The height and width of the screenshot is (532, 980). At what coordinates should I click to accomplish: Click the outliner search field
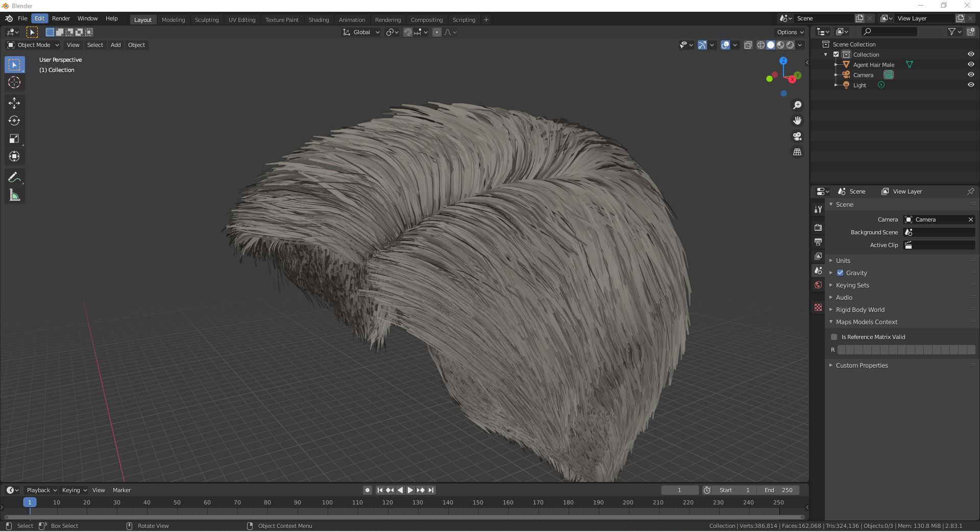(x=889, y=32)
